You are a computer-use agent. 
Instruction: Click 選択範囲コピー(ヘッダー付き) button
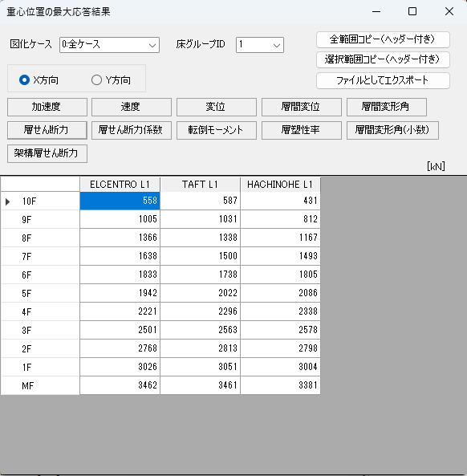[x=383, y=60]
